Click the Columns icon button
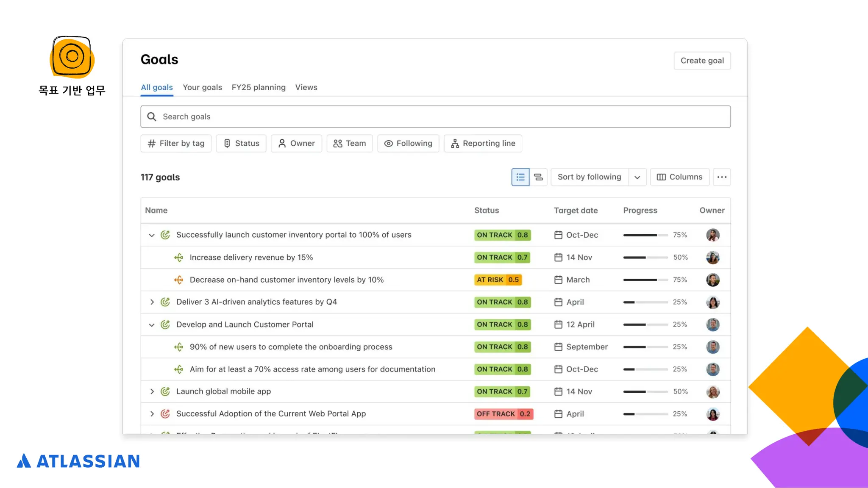The width and height of the screenshot is (868, 488). (679, 177)
